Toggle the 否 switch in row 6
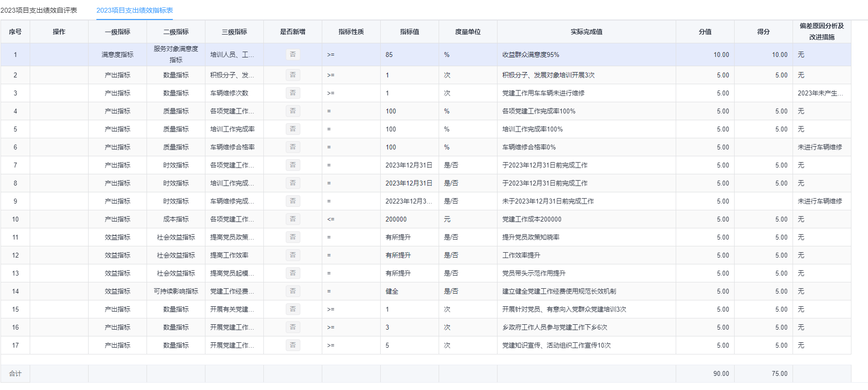 [x=293, y=147]
